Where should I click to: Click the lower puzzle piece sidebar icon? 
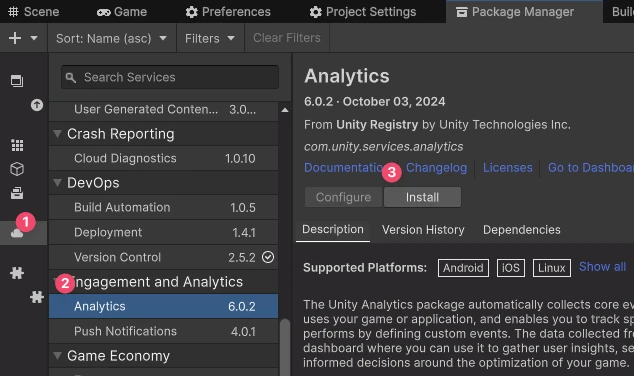(x=37, y=297)
